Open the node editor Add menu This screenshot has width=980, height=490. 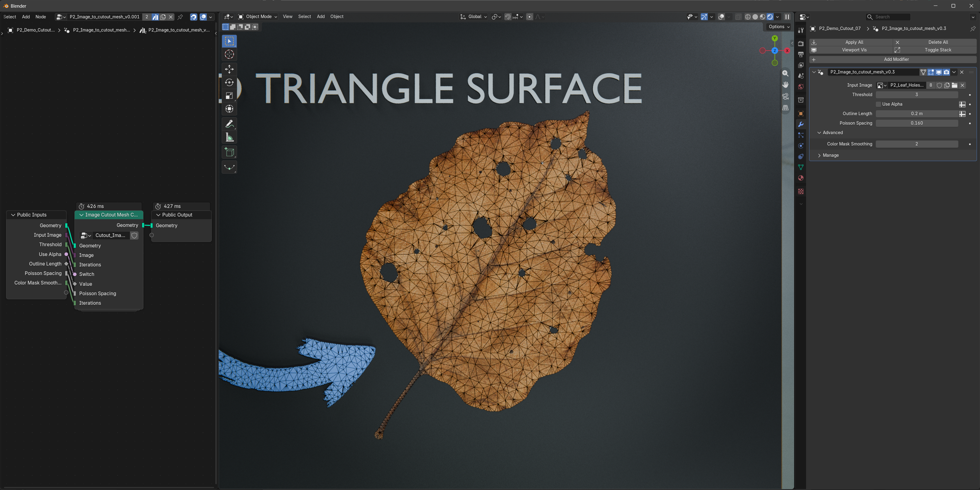pyautogui.click(x=26, y=17)
